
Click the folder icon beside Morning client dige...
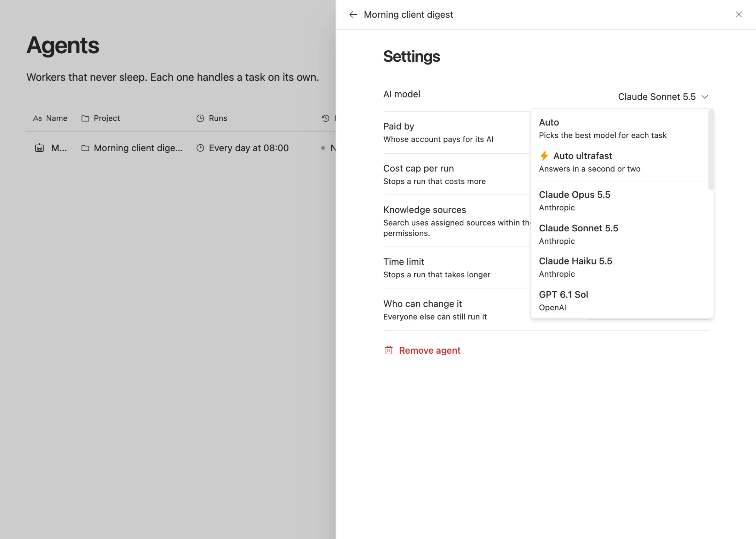tap(85, 148)
